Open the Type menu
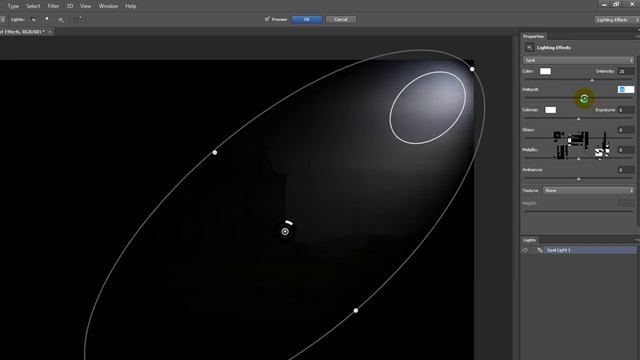 tap(13, 6)
